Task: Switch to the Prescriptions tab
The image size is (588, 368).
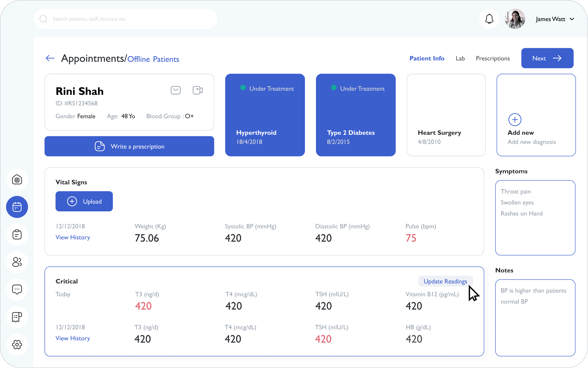Action: pos(493,59)
